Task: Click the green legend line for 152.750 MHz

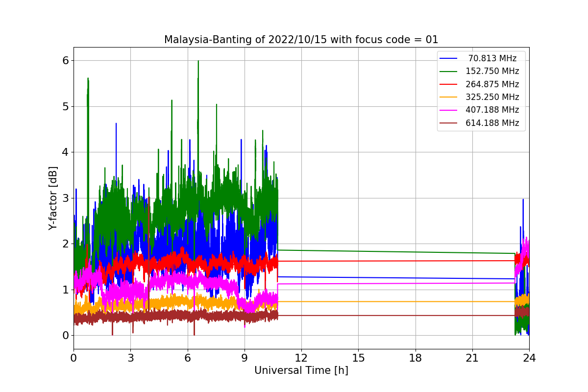Action: click(x=448, y=72)
